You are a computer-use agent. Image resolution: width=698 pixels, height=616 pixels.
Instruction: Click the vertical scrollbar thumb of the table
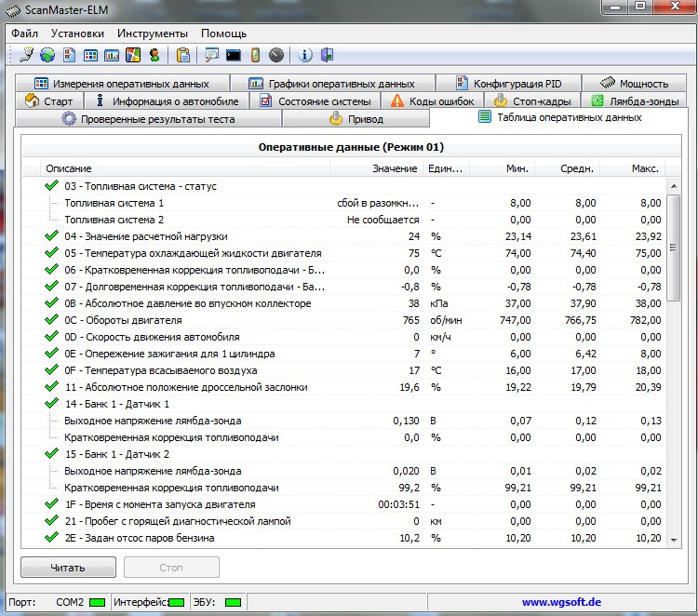(674, 248)
